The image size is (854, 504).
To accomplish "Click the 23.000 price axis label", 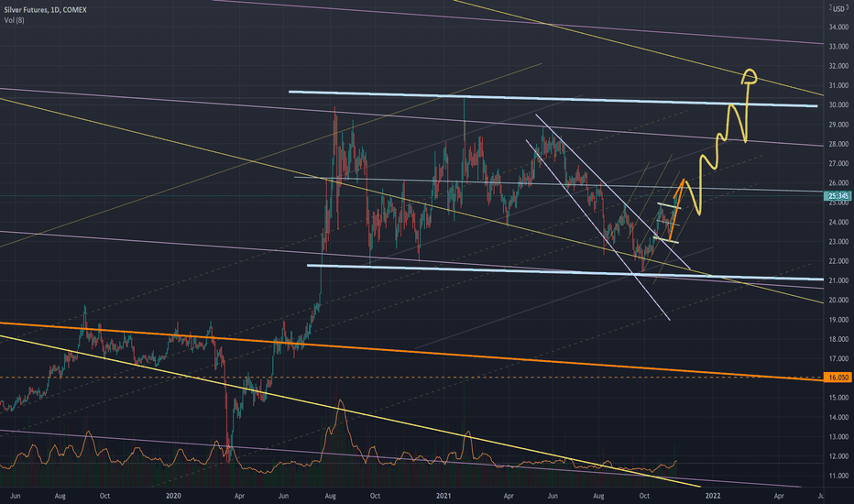I will [838, 241].
